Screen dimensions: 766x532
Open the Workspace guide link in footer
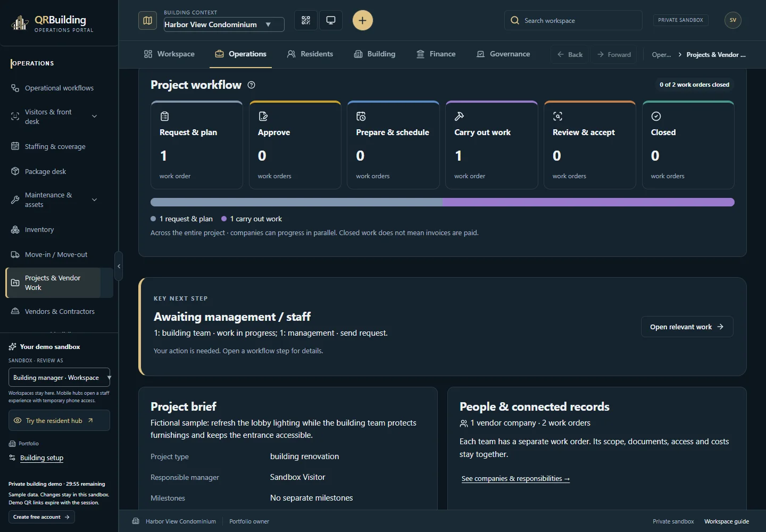(727, 521)
